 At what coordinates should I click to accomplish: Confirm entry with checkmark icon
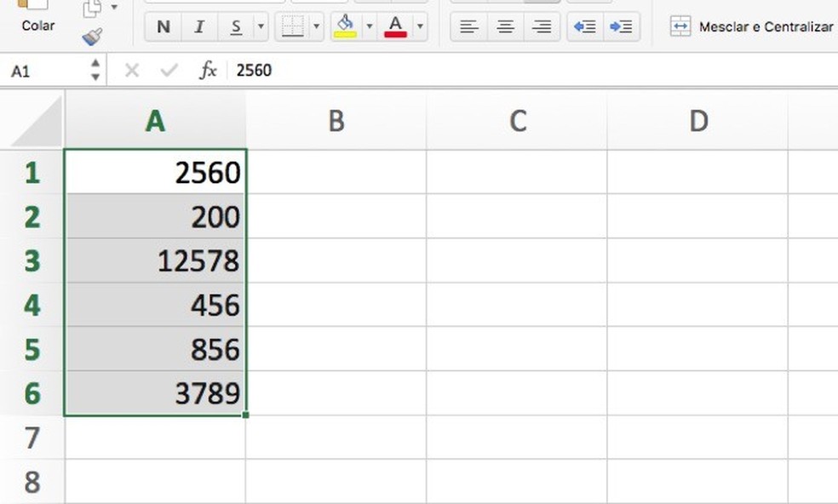pyautogui.click(x=169, y=70)
